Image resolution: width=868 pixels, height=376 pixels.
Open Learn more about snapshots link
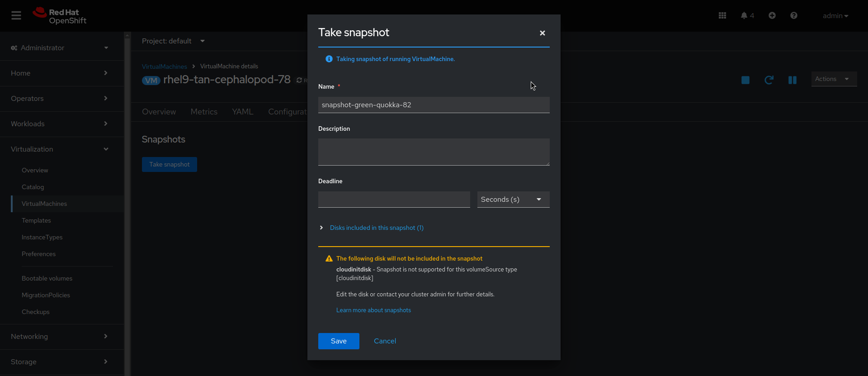pyautogui.click(x=373, y=310)
